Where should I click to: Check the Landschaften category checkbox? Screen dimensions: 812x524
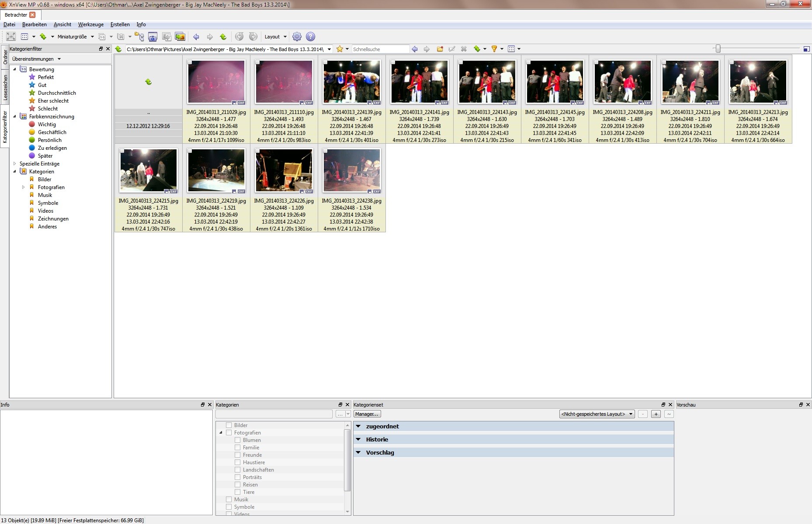[238, 470]
